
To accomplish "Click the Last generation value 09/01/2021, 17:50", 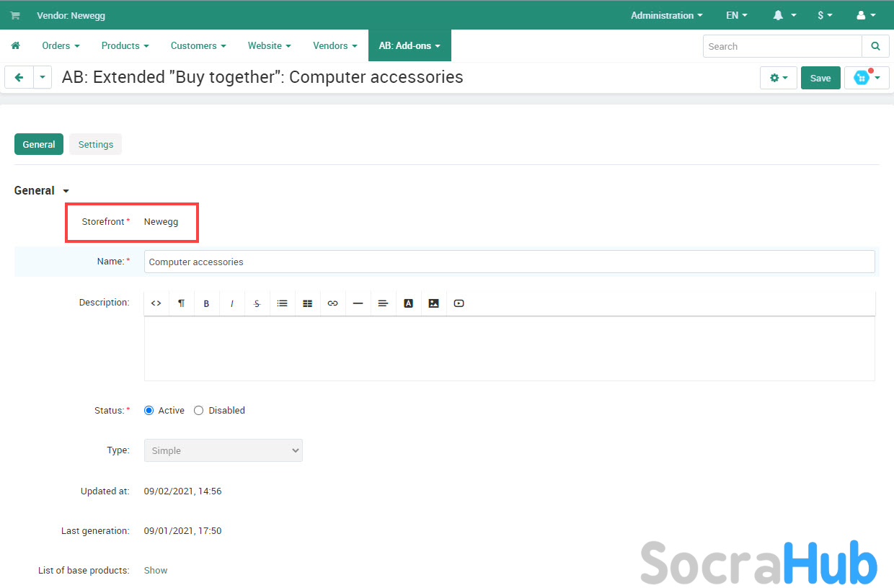I will coord(182,530).
